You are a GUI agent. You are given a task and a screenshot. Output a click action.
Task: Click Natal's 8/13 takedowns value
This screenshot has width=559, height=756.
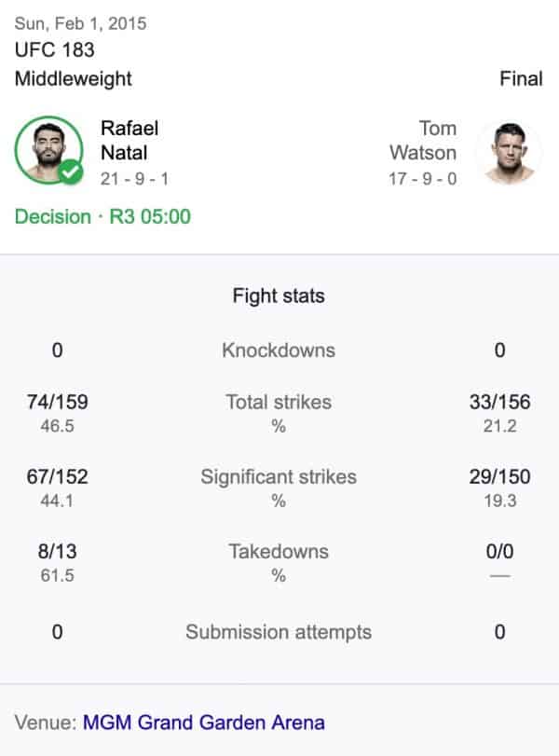tap(58, 552)
